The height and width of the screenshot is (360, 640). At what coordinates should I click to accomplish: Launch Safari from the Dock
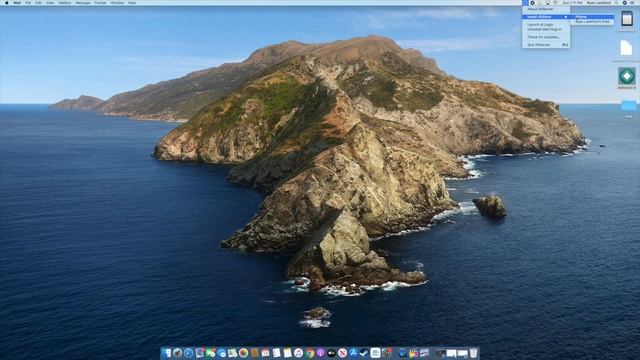pyautogui.click(x=188, y=353)
